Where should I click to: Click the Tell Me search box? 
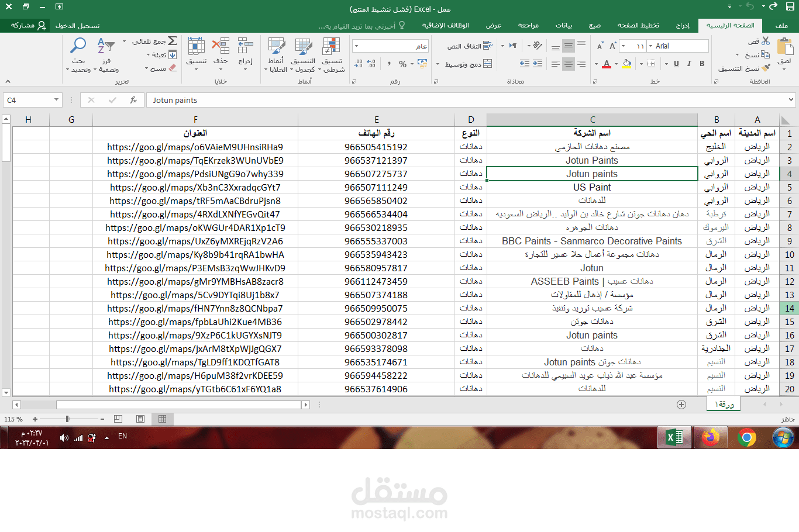click(x=361, y=26)
